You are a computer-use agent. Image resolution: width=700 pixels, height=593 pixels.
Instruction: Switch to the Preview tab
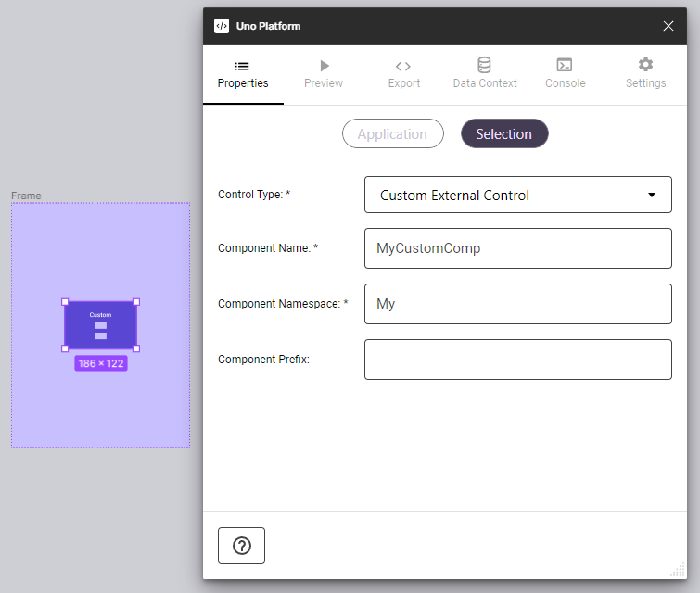coord(324,75)
